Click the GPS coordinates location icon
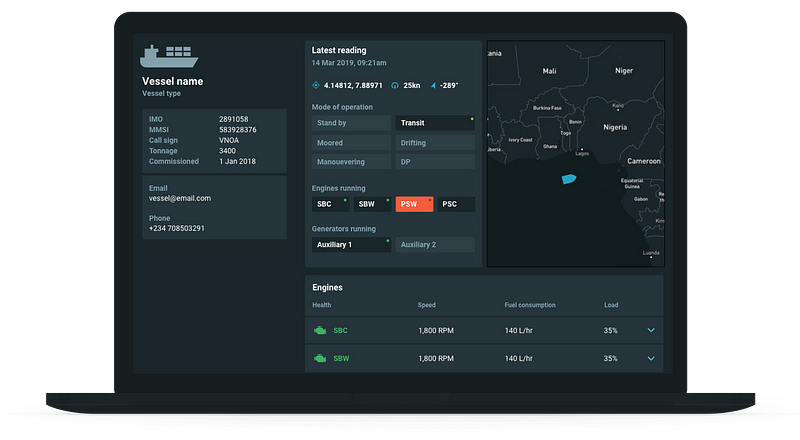The height and width of the screenshot is (440, 800). point(316,85)
